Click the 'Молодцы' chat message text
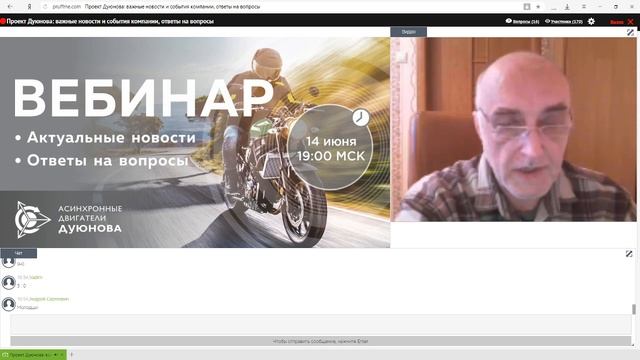Viewport: 640px width, 360px height. point(27,307)
